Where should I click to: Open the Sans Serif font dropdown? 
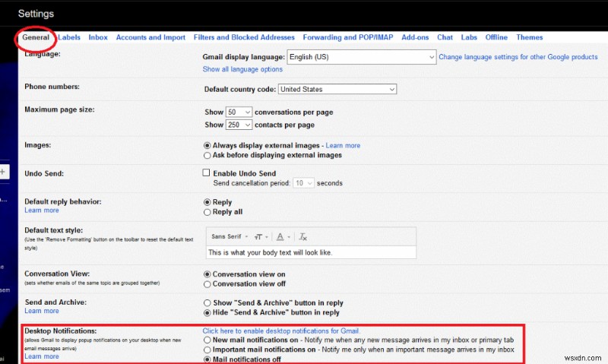pos(230,236)
